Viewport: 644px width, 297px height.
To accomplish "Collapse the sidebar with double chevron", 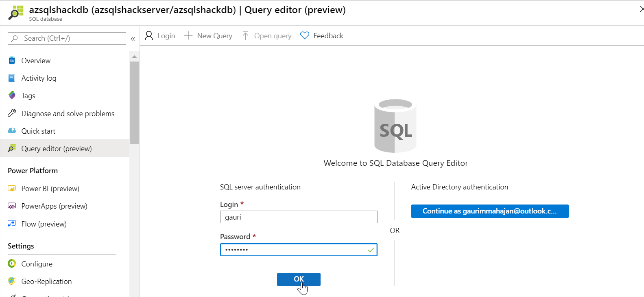I will point(133,39).
